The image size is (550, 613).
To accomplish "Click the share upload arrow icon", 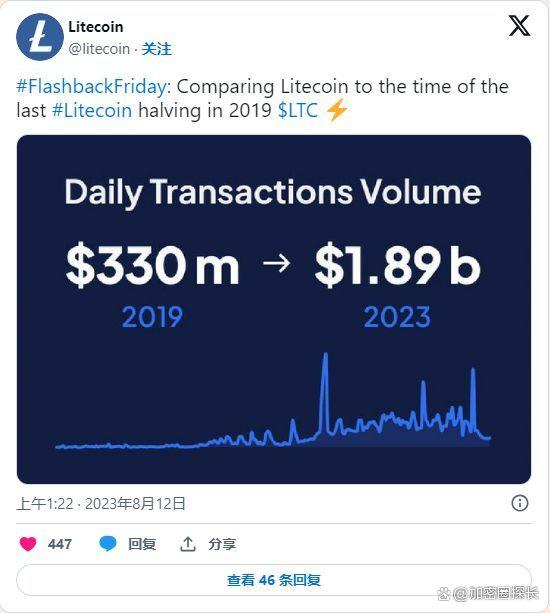I will [x=188, y=544].
